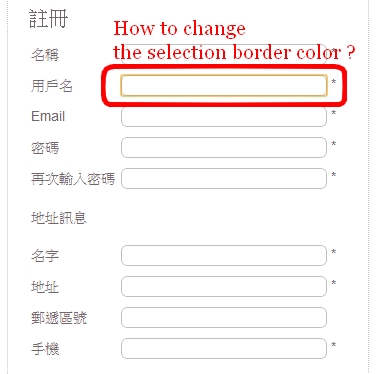Viewport: 387px width, 374px height.
Task: Select the 密碼 label text
Action: click(x=45, y=148)
